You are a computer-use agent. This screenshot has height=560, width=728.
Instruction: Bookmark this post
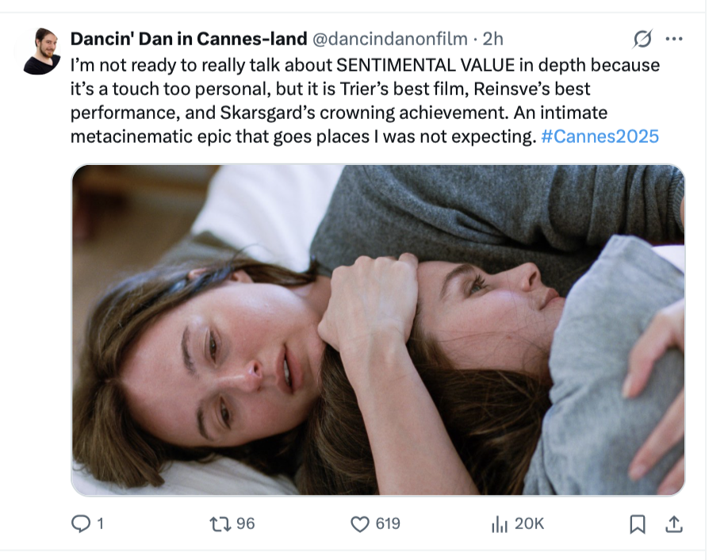pyautogui.click(x=637, y=524)
